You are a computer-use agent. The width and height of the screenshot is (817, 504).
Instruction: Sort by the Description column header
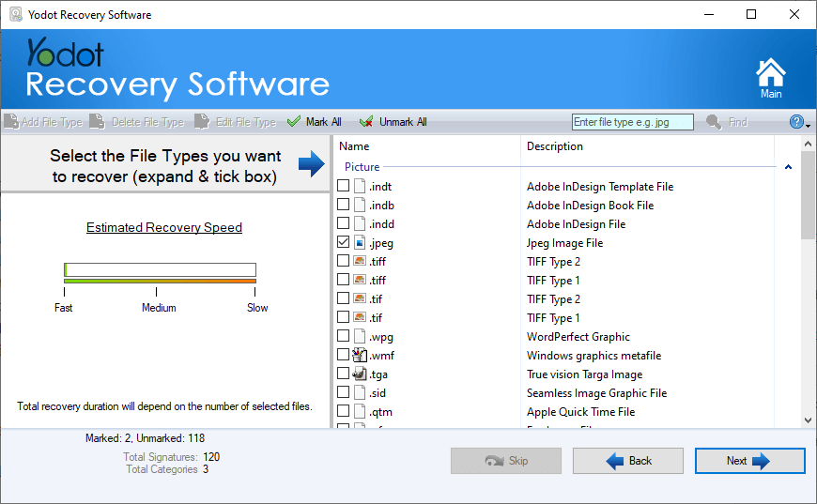(x=648, y=146)
